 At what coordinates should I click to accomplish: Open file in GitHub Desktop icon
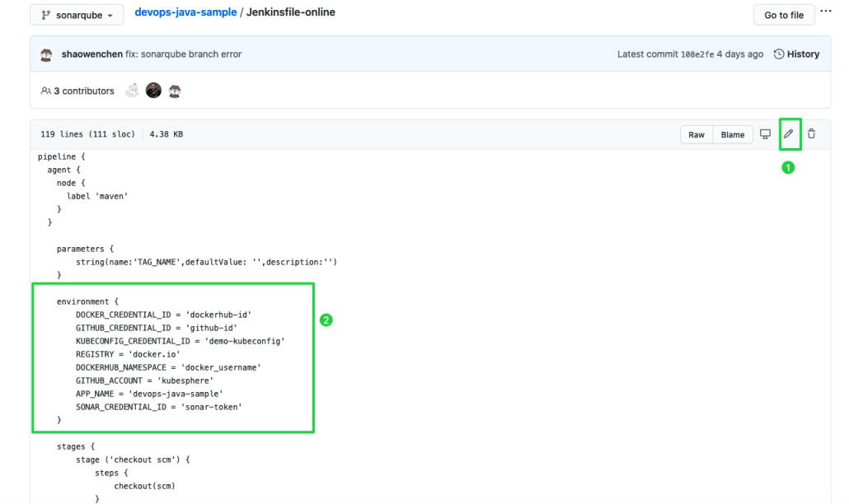pyautogui.click(x=765, y=134)
